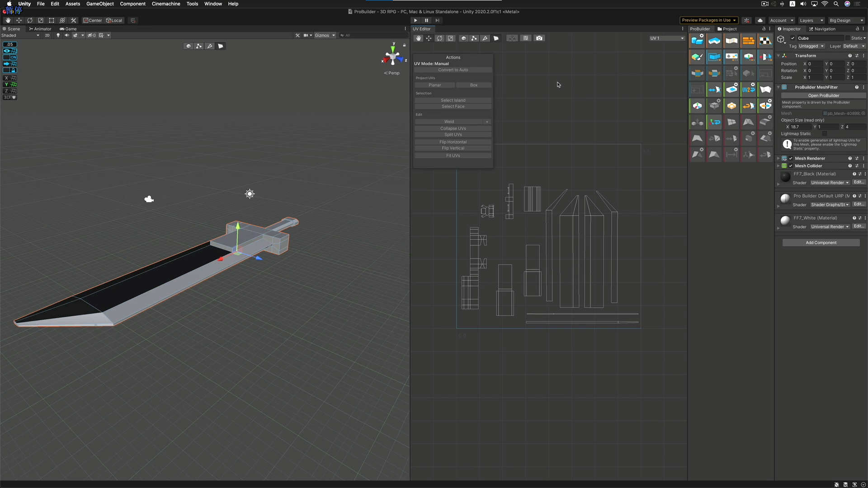This screenshot has height=488, width=868.
Task: Select the Vertex Colors tool in ProBuilder
Action: coord(697,57)
